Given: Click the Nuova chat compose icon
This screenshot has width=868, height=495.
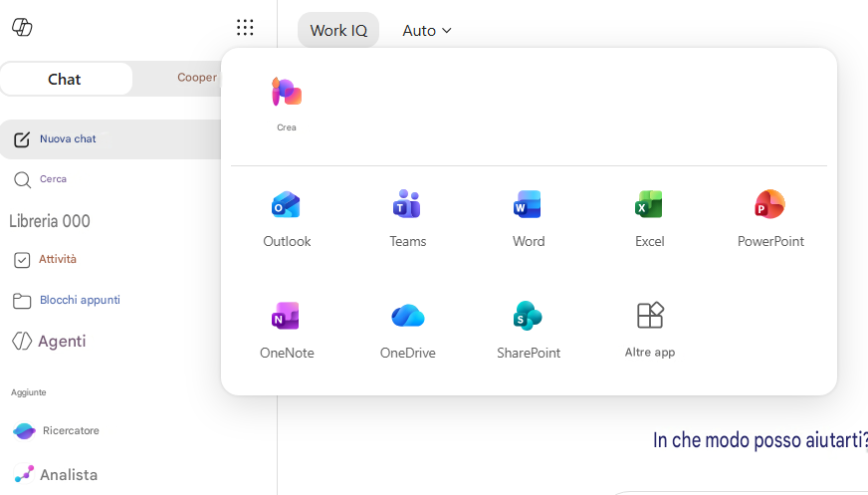Looking at the screenshot, I should click(x=22, y=139).
